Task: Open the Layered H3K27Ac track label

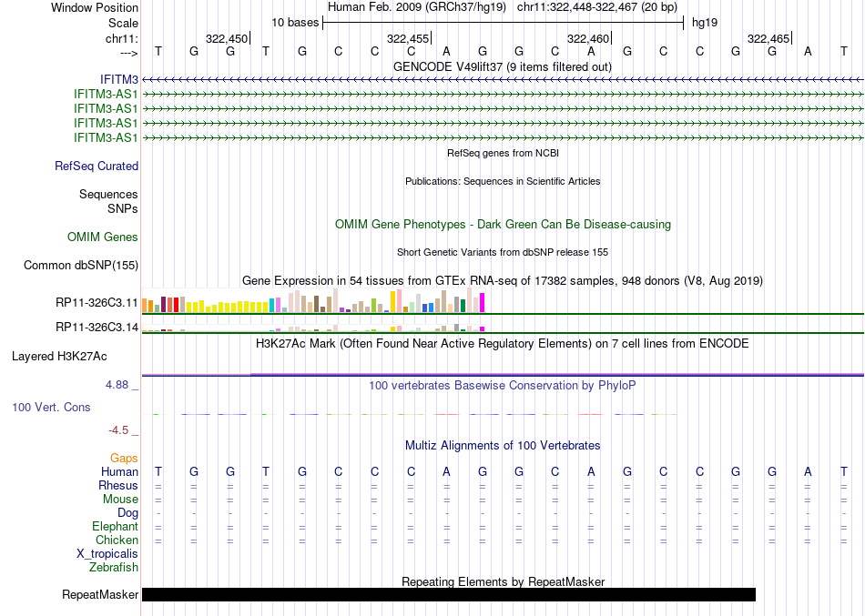Action: pos(59,357)
